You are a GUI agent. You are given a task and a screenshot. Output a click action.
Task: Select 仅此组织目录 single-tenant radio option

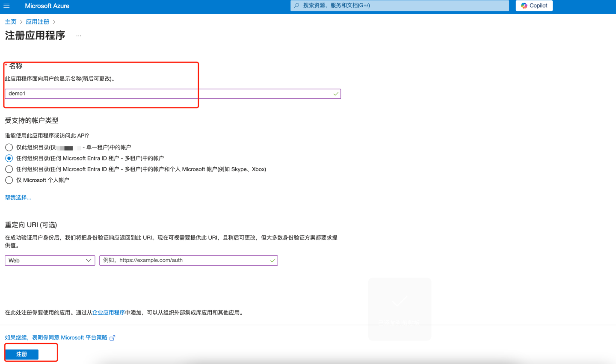(x=9, y=148)
